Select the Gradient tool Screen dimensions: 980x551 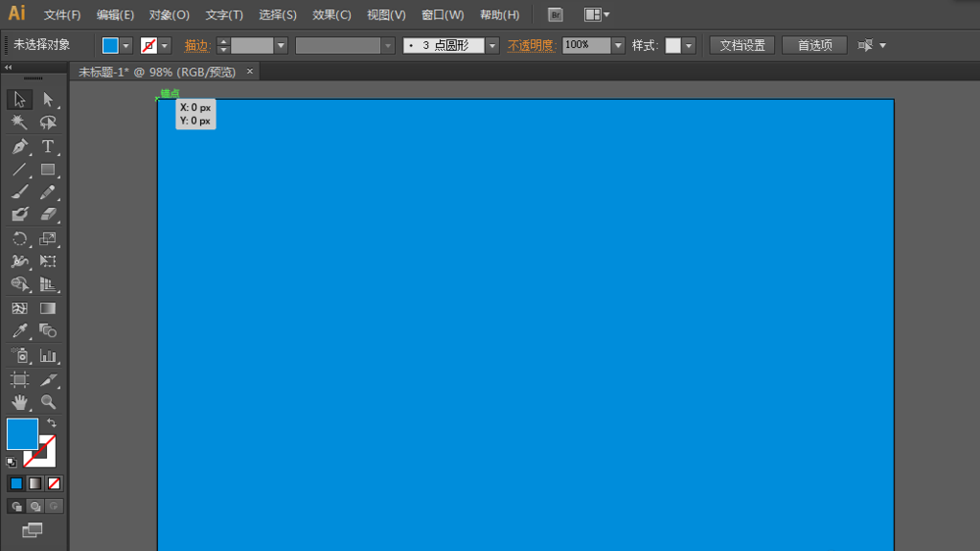pyautogui.click(x=48, y=308)
